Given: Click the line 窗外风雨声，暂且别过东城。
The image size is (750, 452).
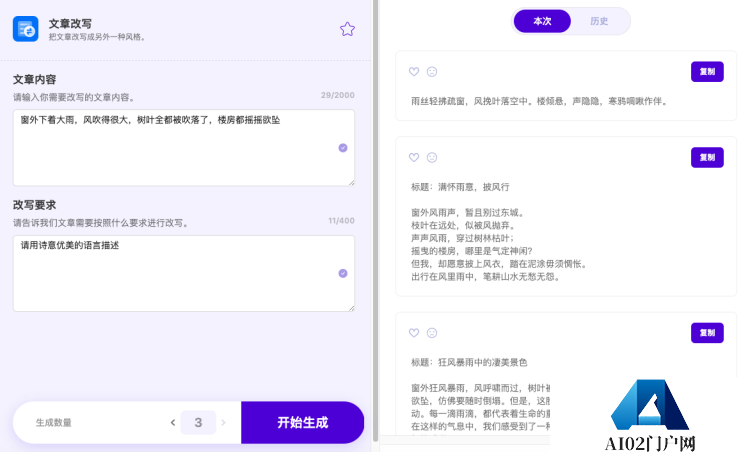Looking at the screenshot, I should click(x=468, y=213).
